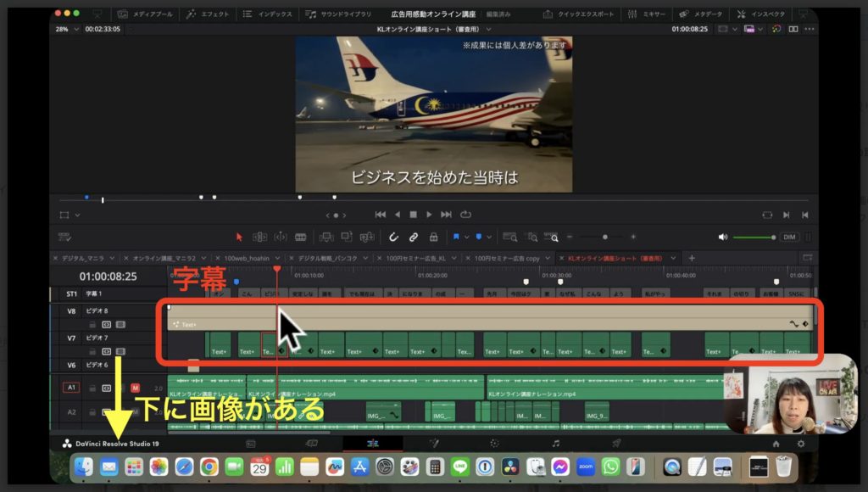This screenshot has height=492, width=868.
Task: Switch to the デジタル_マニラ timeline tab
Action: (x=83, y=257)
